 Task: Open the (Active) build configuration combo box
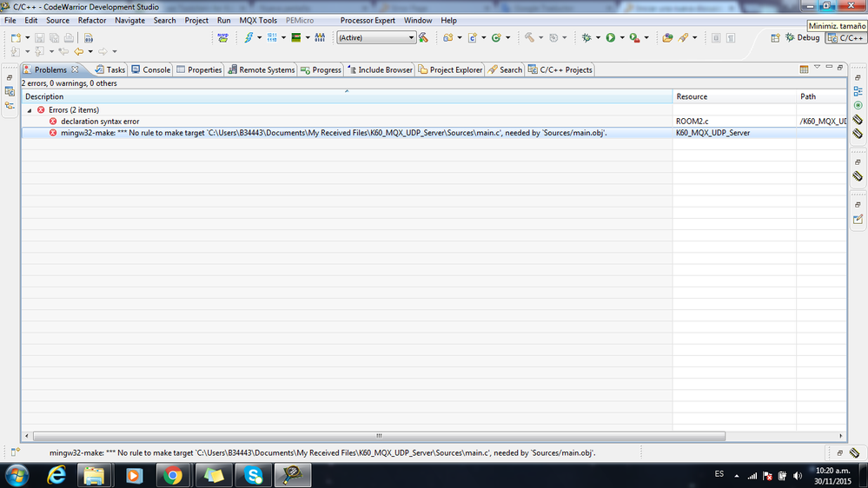[x=376, y=37]
